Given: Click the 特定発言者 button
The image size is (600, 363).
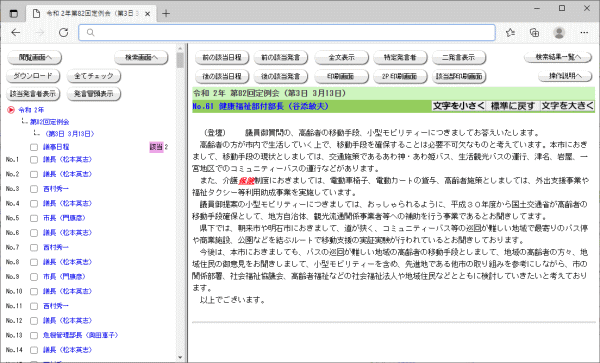Looking at the screenshot, I should [x=400, y=58].
